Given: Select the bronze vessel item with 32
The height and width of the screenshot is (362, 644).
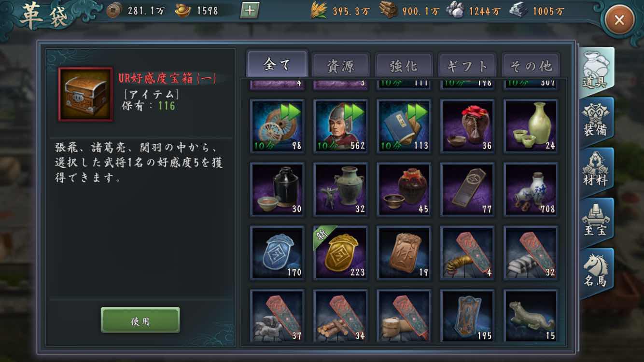Looking at the screenshot, I should (341, 189).
